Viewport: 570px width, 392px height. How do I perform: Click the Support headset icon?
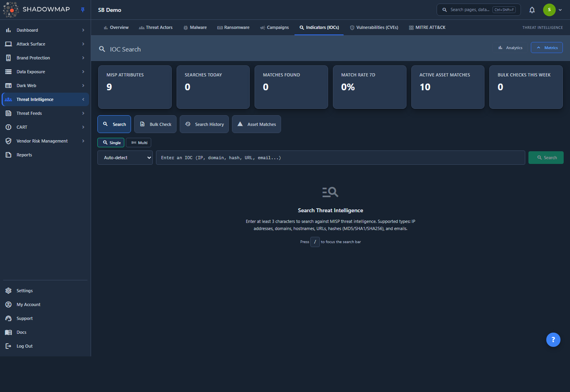pos(8,318)
